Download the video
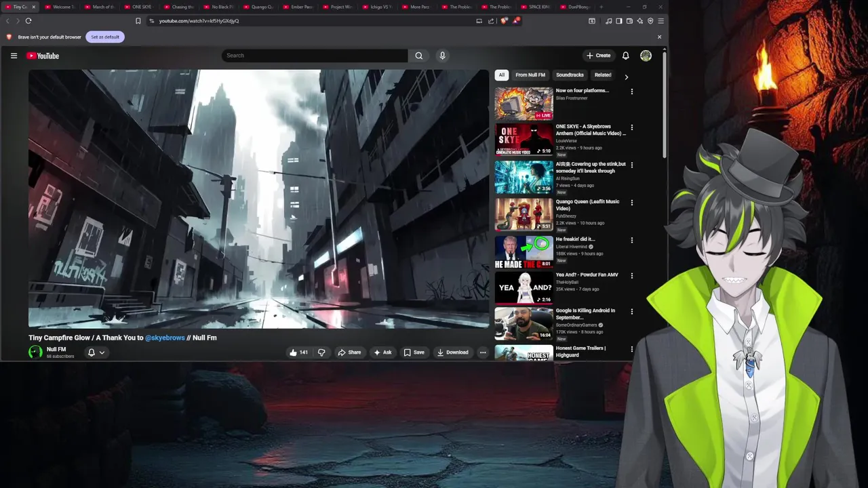 point(452,352)
